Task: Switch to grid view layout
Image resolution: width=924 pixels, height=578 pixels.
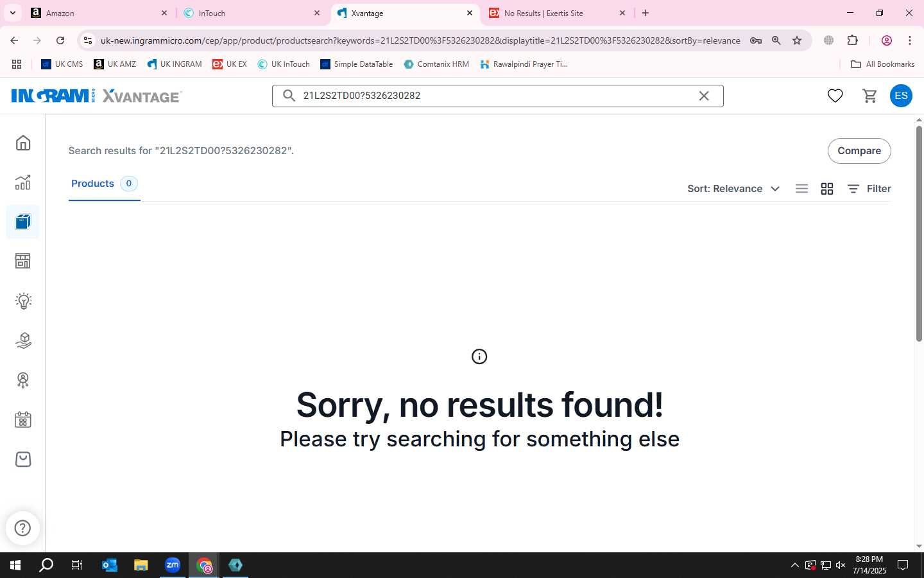Action: 827,189
